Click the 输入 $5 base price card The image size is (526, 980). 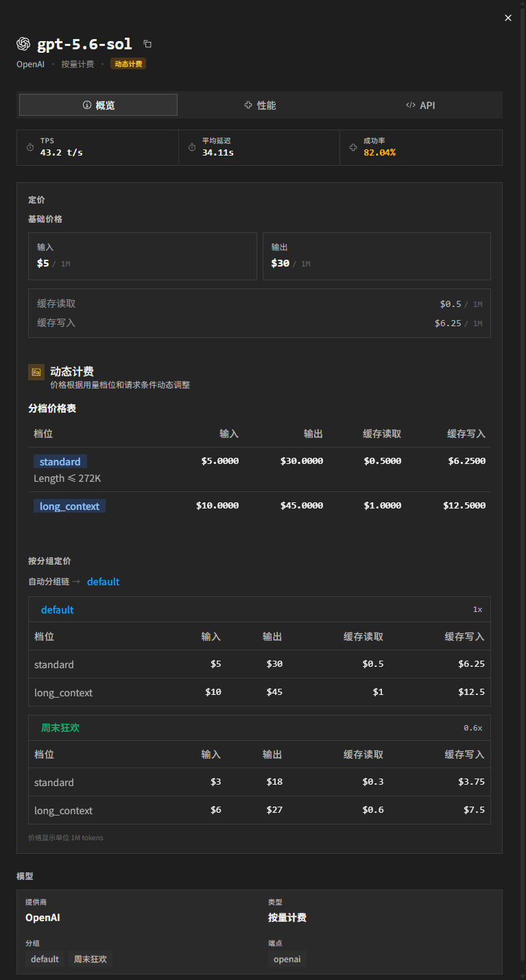143,256
